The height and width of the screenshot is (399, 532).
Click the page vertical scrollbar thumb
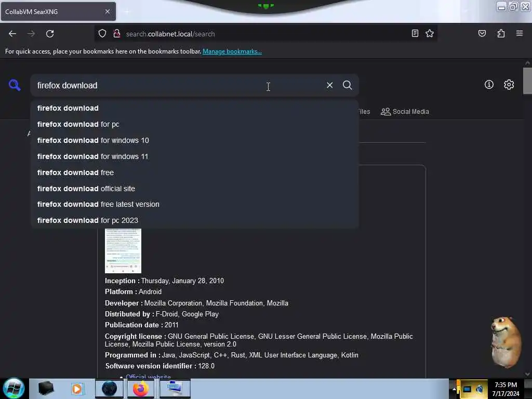click(x=527, y=81)
